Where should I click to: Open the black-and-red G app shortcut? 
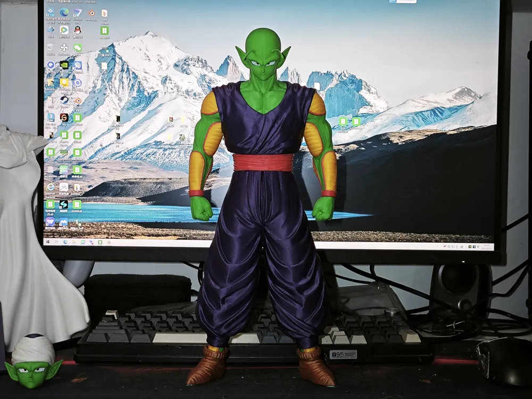[x=64, y=118]
